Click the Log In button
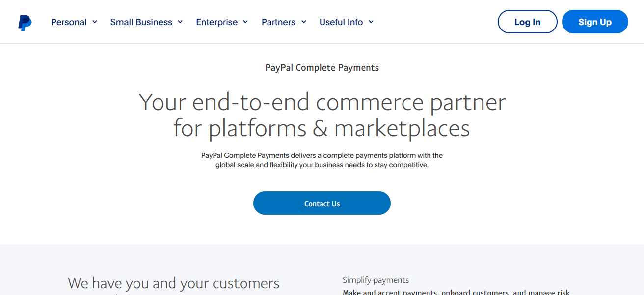This screenshot has height=295, width=644. [527, 22]
